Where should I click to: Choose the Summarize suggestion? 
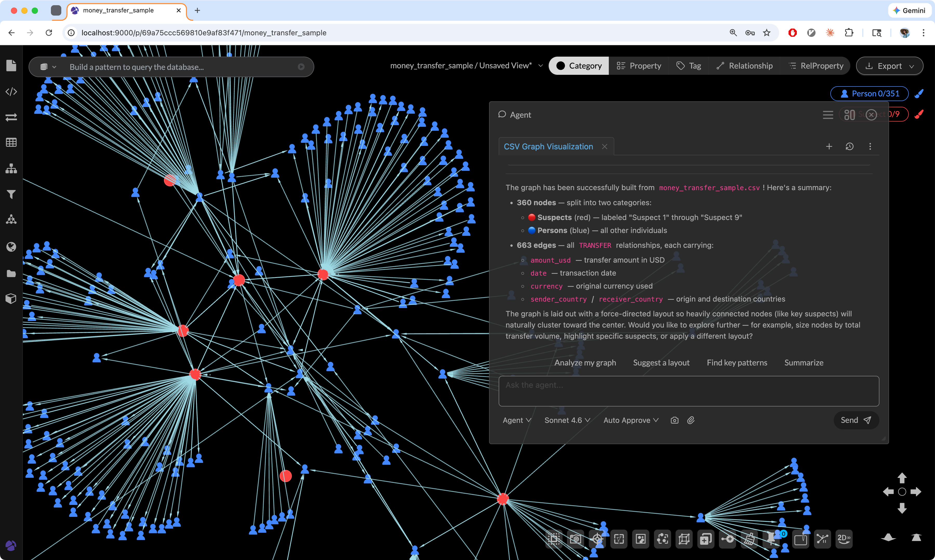click(804, 363)
